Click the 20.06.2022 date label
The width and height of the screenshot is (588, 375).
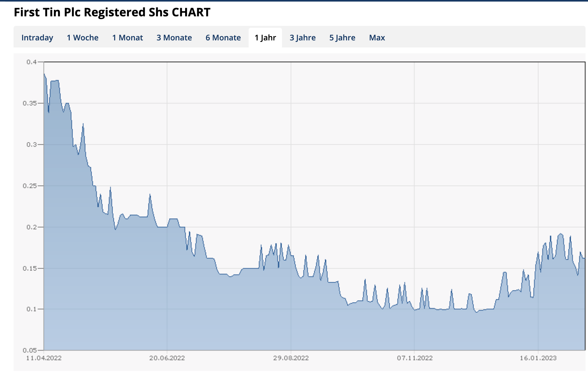(167, 358)
